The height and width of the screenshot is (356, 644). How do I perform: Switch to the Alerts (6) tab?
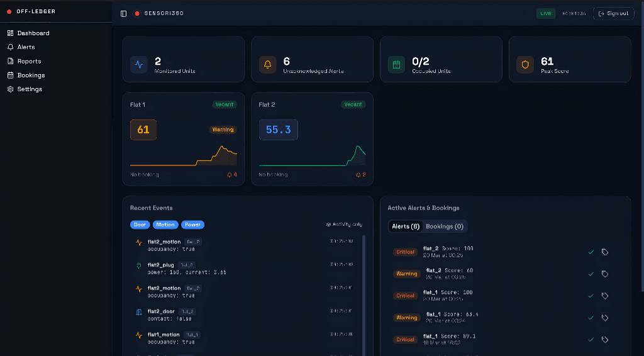[406, 226]
